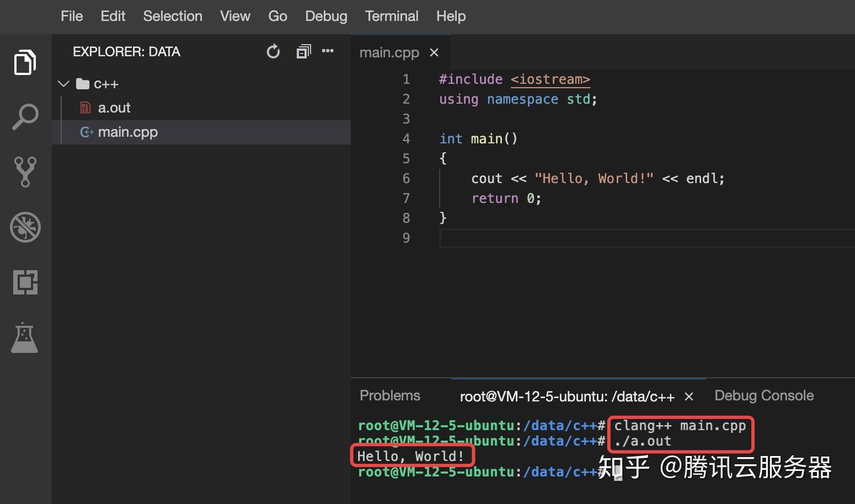The width and height of the screenshot is (855, 504).
Task: Open the Terminal menu
Action: point(392,16)
